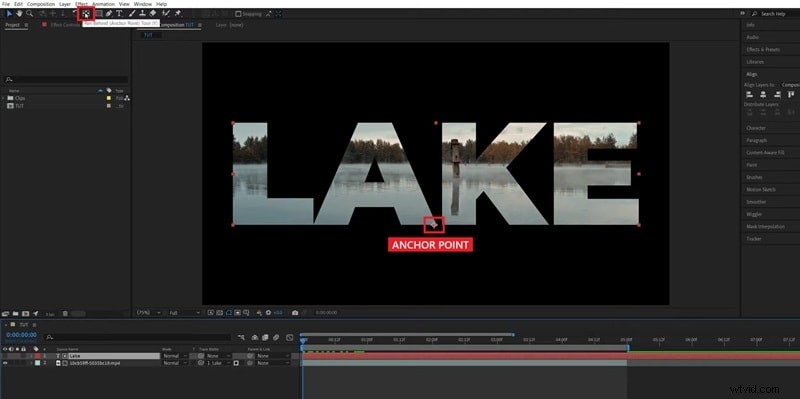Expand the Clips folder in Project panel
Screen dimensions: 800x399
pyautogui.click(x=4, y=98)
